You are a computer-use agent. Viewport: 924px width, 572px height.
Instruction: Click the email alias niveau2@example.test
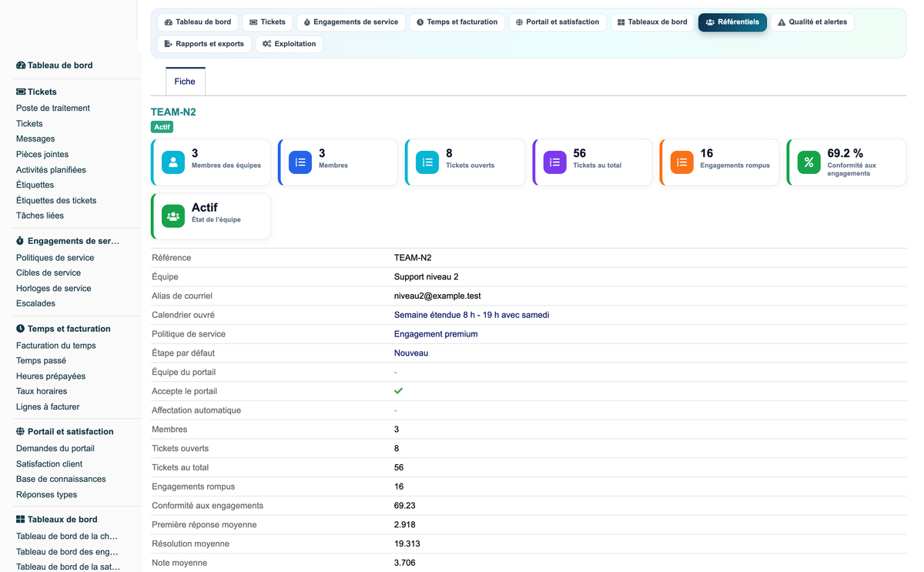(437, 296)
